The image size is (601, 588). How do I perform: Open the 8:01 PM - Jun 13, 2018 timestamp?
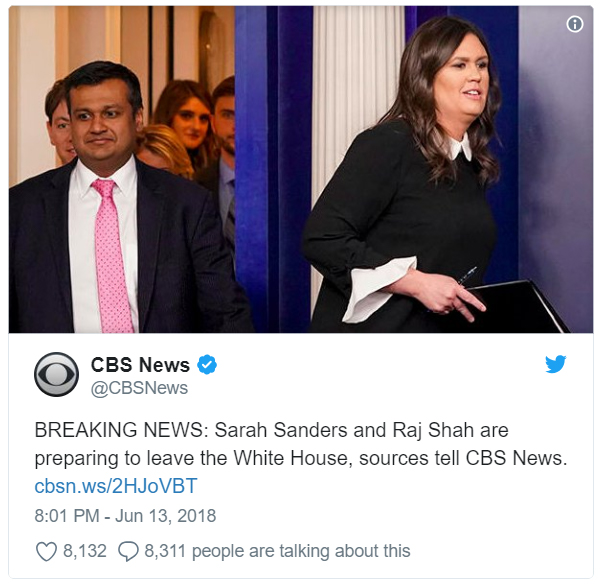(125, 516)
